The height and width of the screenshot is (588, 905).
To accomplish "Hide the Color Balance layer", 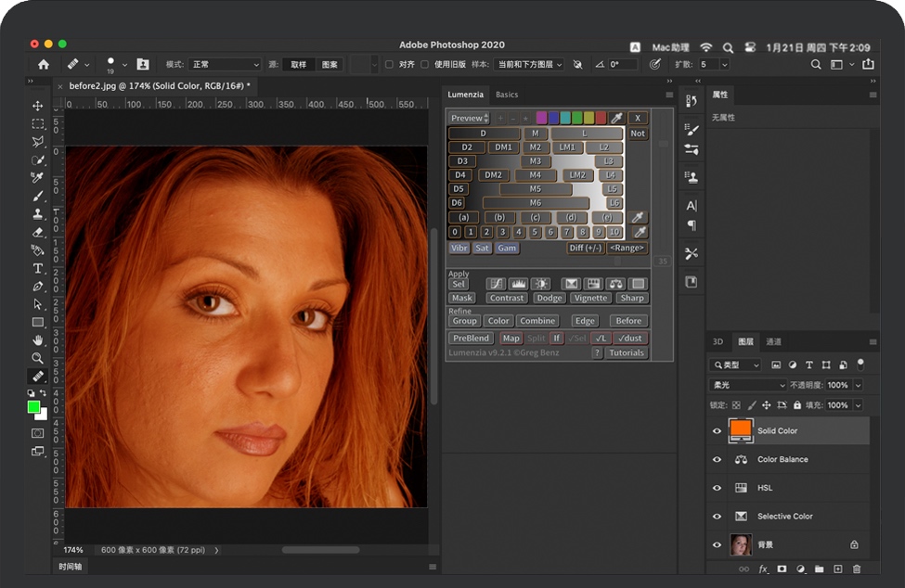I will pos(717,459).
